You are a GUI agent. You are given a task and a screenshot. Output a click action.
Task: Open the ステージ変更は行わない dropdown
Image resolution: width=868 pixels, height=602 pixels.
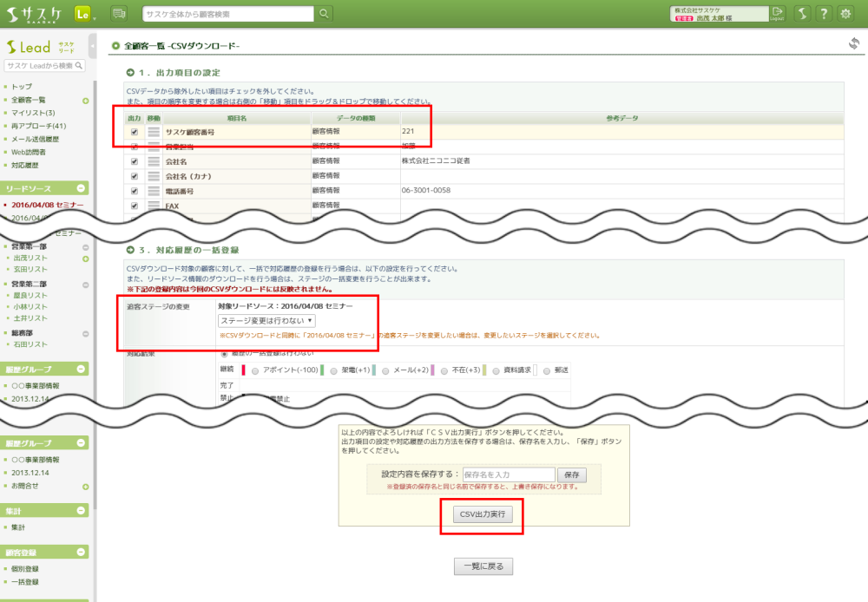pyautogui.click(x=266, y=321)
